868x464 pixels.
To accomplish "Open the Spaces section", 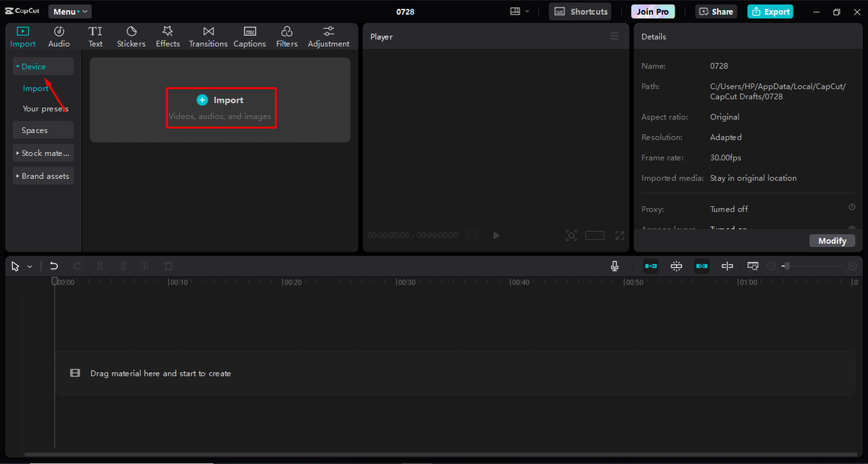I will pos(43,130).
